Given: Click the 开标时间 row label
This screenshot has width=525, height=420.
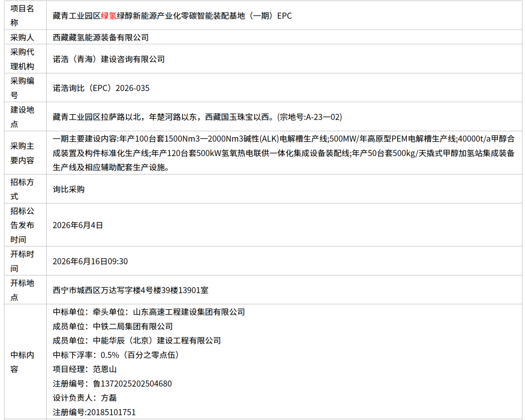Looking at the screenshot, I should [22, 261].
